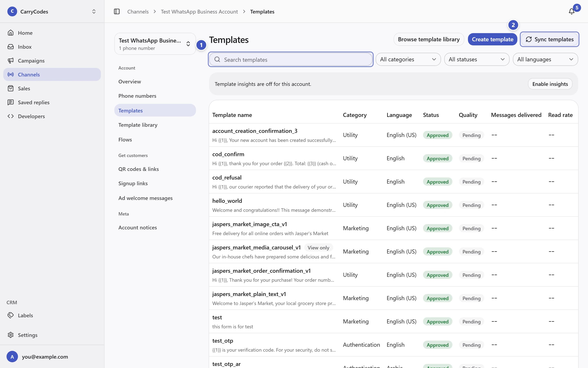Open the Home icon in sidebar
Image resolution: width=588 pixels, height=368 pixels.
click(10, 33)
